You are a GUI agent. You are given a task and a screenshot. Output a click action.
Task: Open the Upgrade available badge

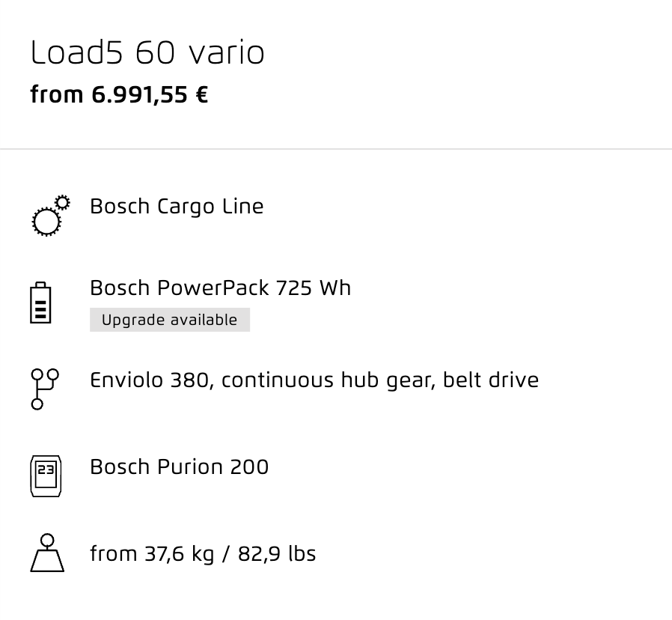pos(170,320)
